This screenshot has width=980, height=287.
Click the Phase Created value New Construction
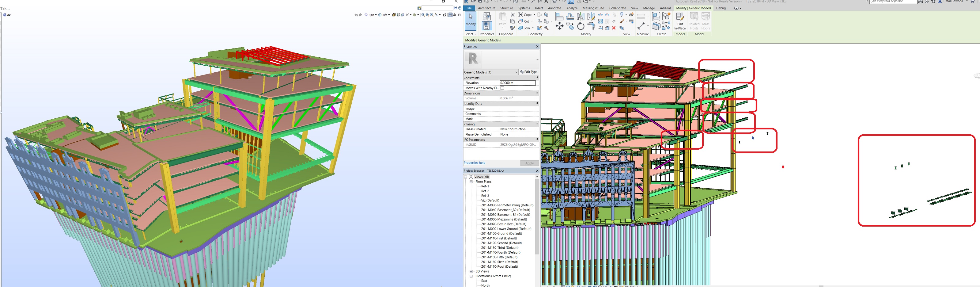513,129
